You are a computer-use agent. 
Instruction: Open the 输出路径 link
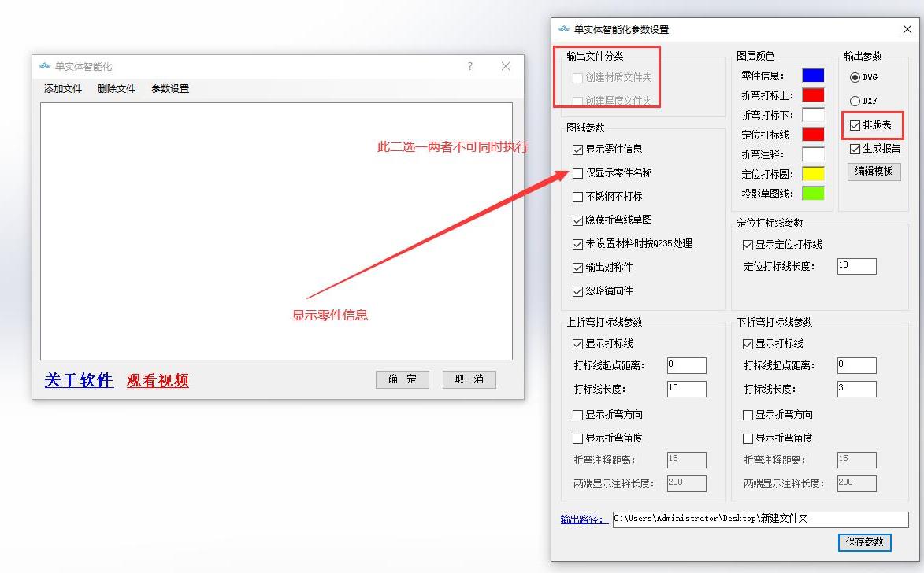582,519
